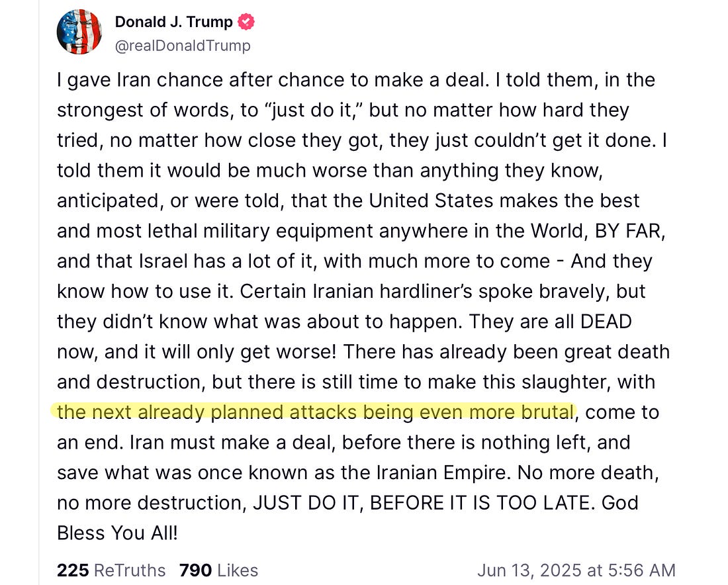Click the Donald J. Trump profile avatar
This screenshot has height=585, width=728.
[79, 32]
